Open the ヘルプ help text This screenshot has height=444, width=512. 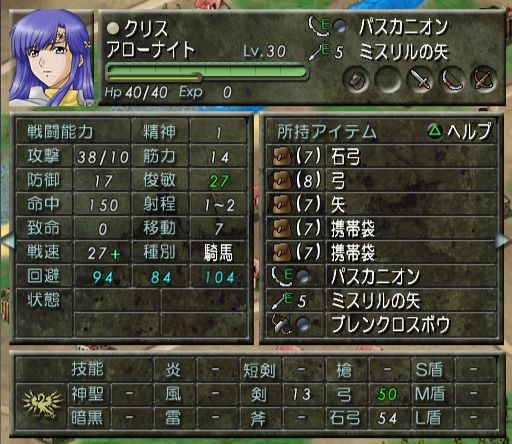tap(469, 131)
